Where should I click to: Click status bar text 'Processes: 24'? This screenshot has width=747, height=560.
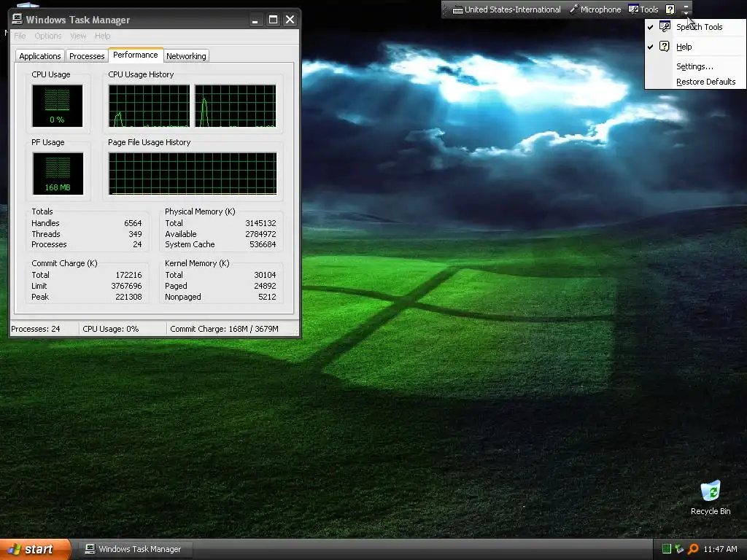pos(36,329)
